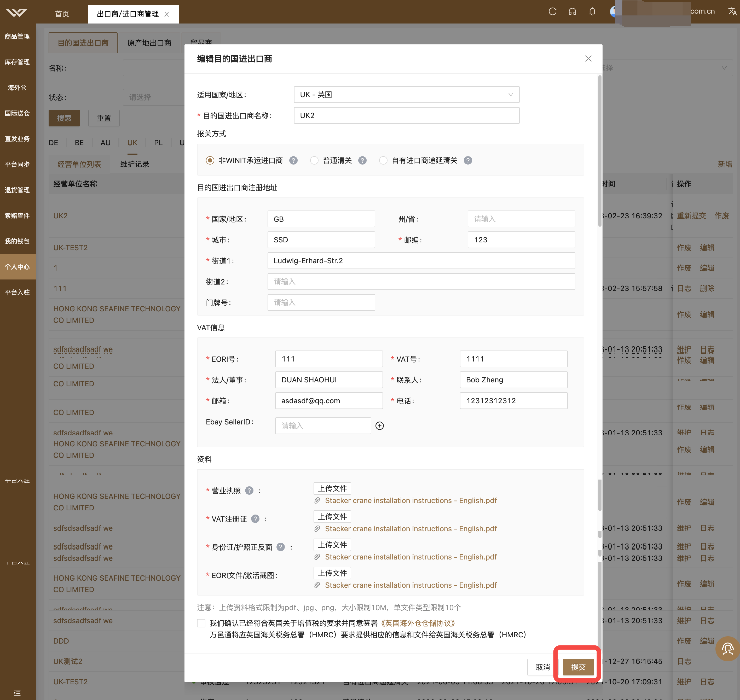
Task: Open the notifications bell
Action: (592, 11)
